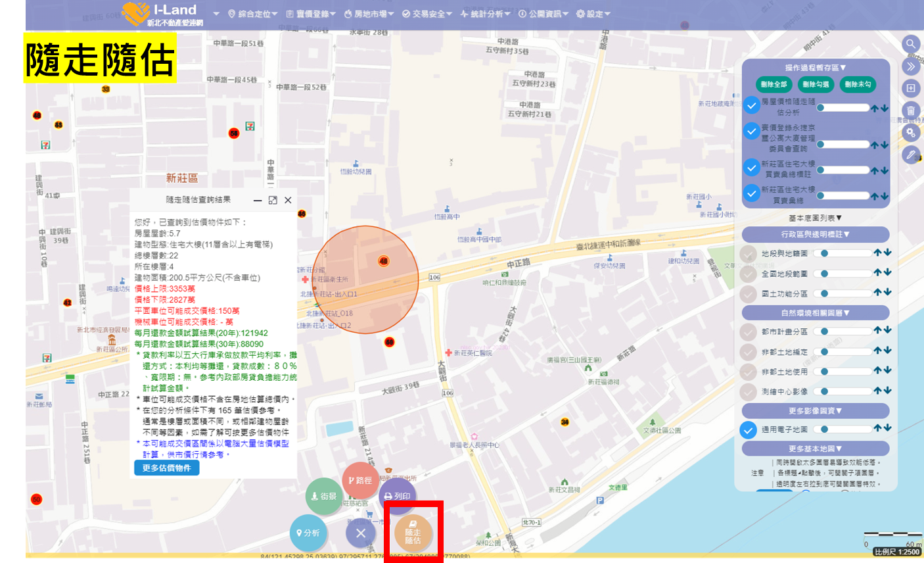Move 全國地段範圍 layer up
The height and width of the screenshot is (563, 924).
[x=878, y=272]
